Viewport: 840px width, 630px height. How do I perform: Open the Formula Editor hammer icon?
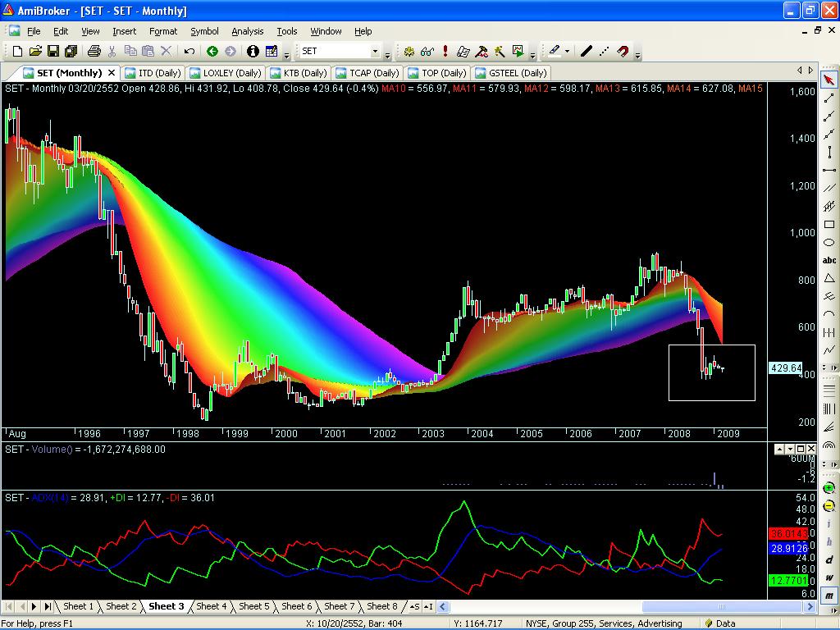(x=482, y=52)
